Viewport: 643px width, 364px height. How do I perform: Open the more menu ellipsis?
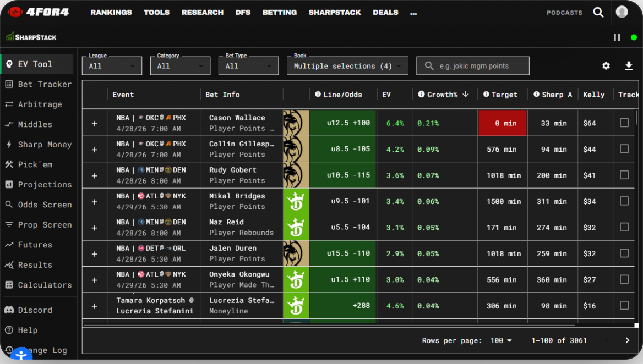[x=413, y=13]
